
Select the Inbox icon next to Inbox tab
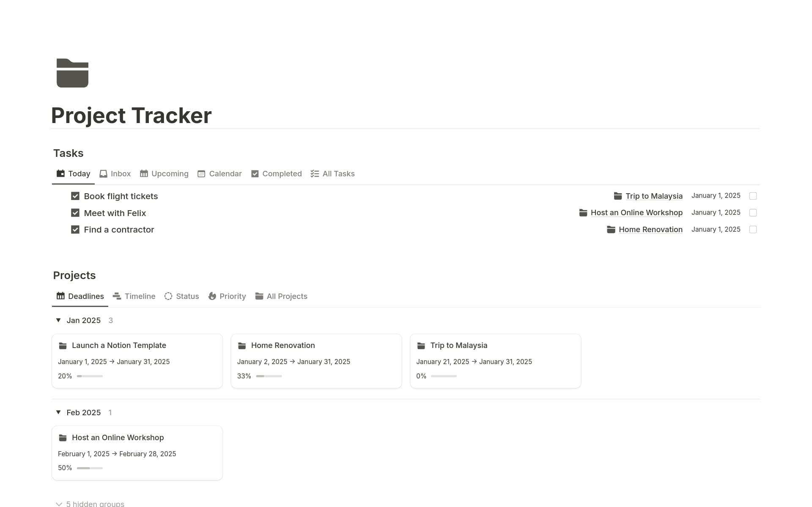click(103, 173)
